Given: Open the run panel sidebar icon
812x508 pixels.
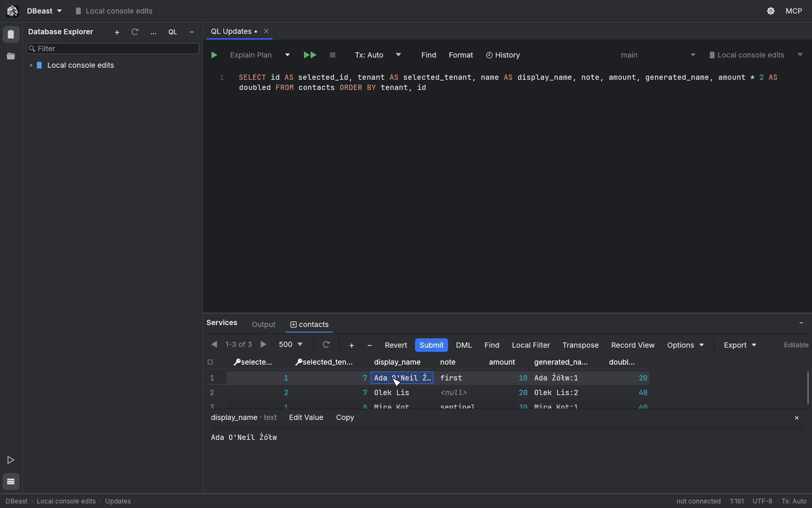Looking at the screenshot, I should tap(11, 460).
